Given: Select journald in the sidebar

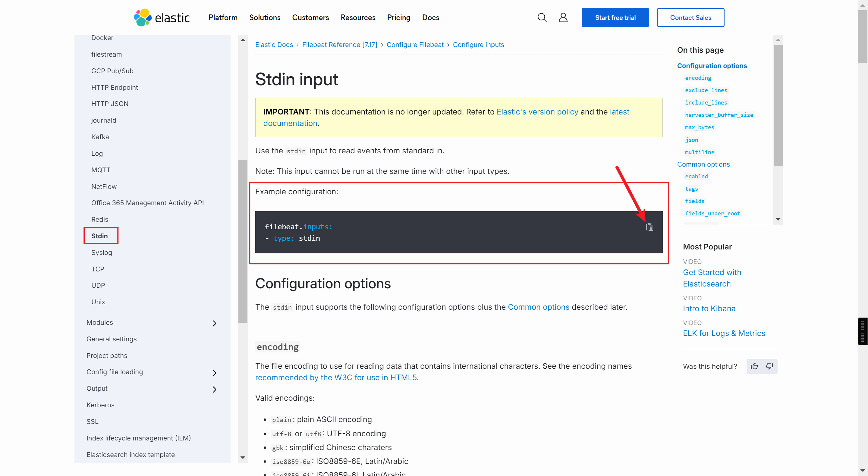Looking at the screenshot, I should click(x=103, y=120).
